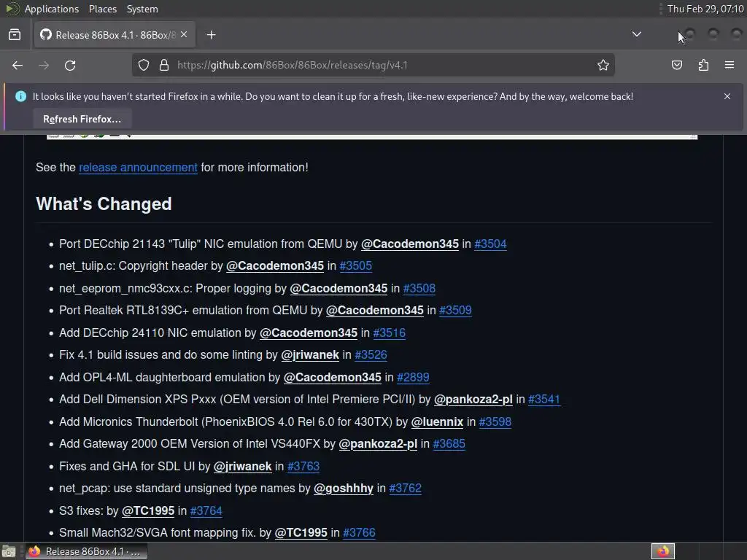Viewport: 747px width, 560px height.
Task: Open pull request #3526 link
Action: tap(371, 355)
